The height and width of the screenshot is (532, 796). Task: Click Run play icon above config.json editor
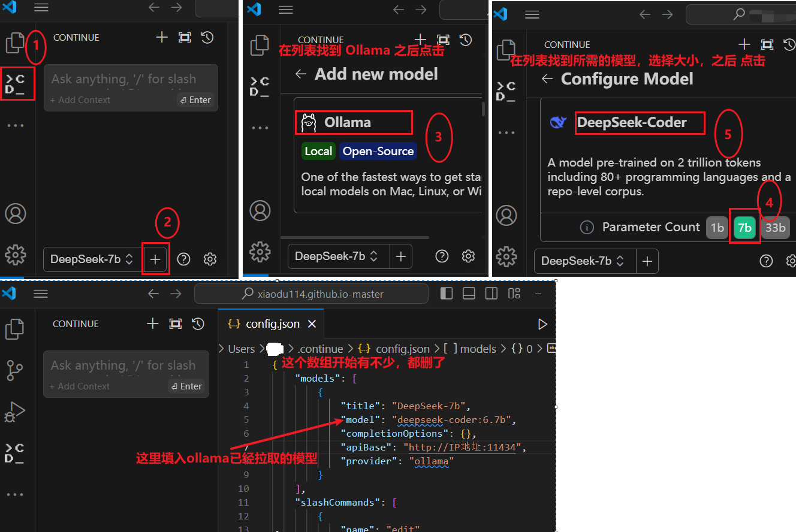(542, 324)
